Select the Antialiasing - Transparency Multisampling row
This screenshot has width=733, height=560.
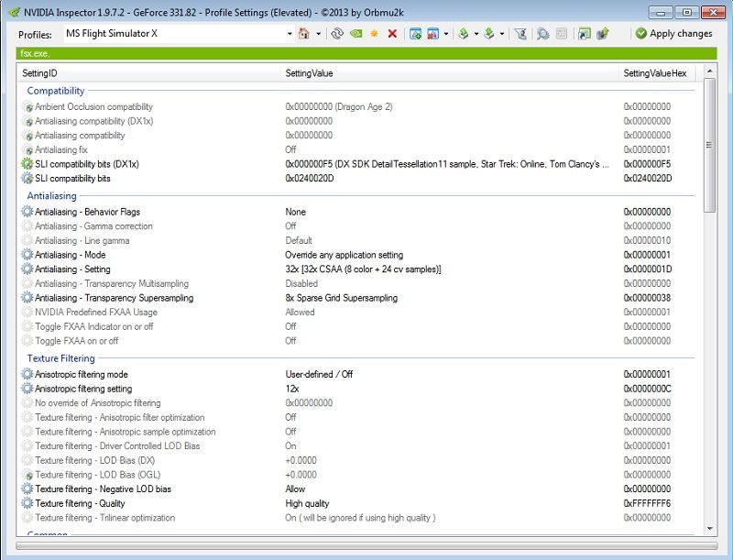tap(357, 284)
